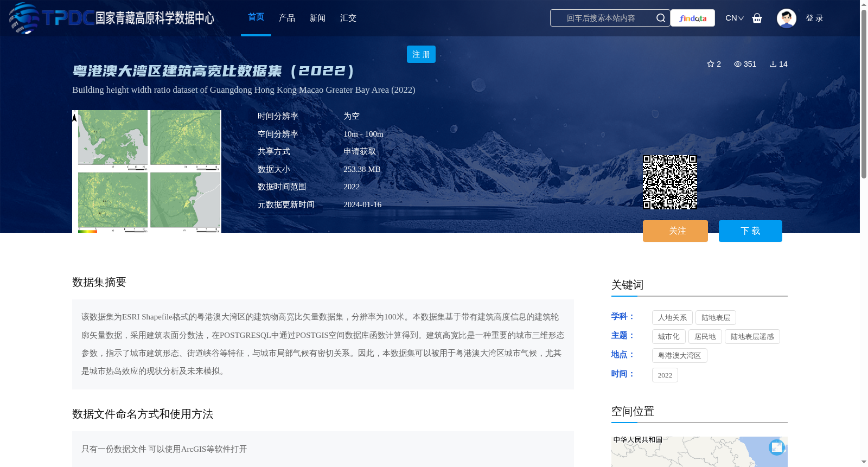Click the 2024-01-16 update date
Screen dimensions: 868x467
pyautogui.click(x=362, y=204)
